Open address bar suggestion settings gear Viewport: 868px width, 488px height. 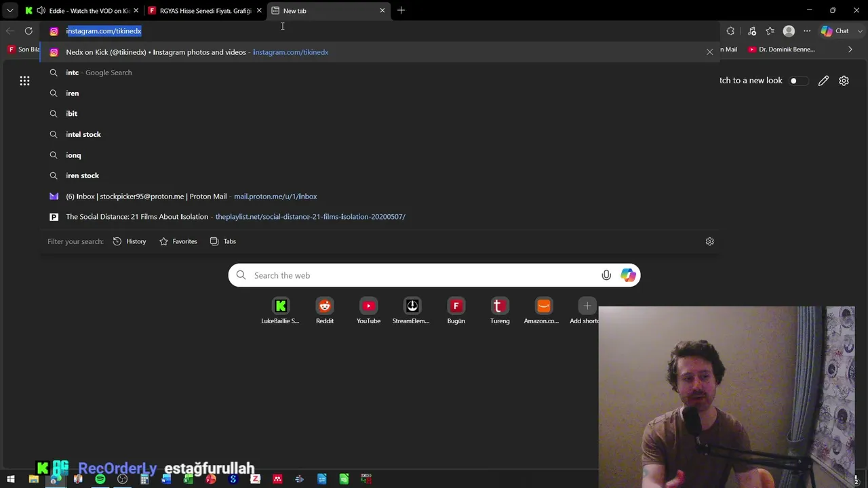pos(710,241)
